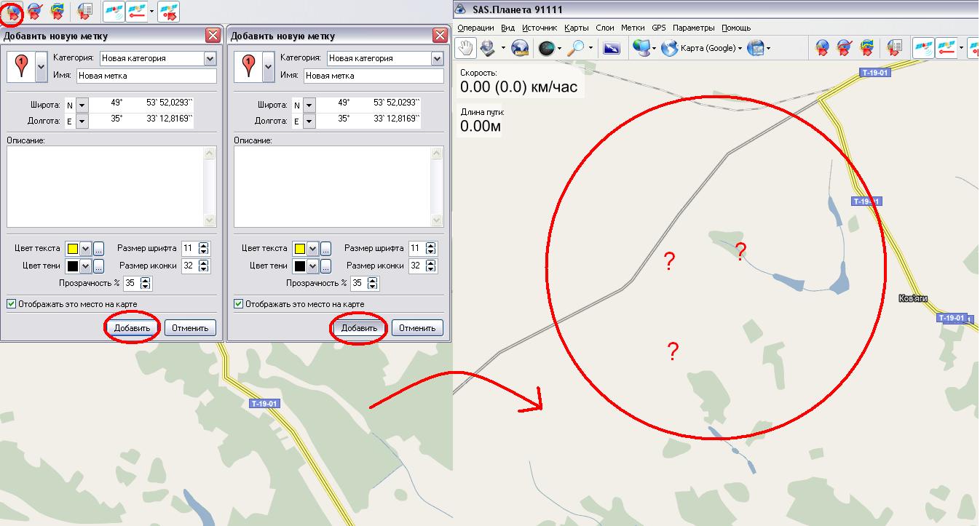The height and width of the screenshot is (526, 980).
Task: Select the hand pan tool in toolbar
Action: pos(465,48)
